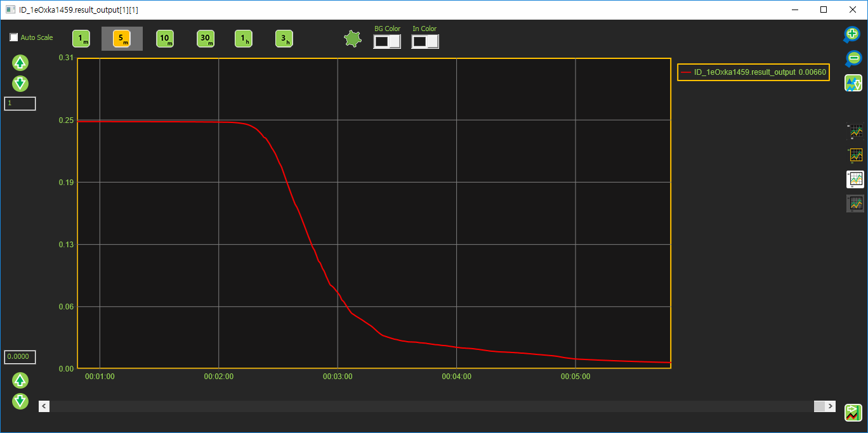Enable the Auto Scale checkbox
The height and width of the screenshot is (433, 868).
(14, 37)
